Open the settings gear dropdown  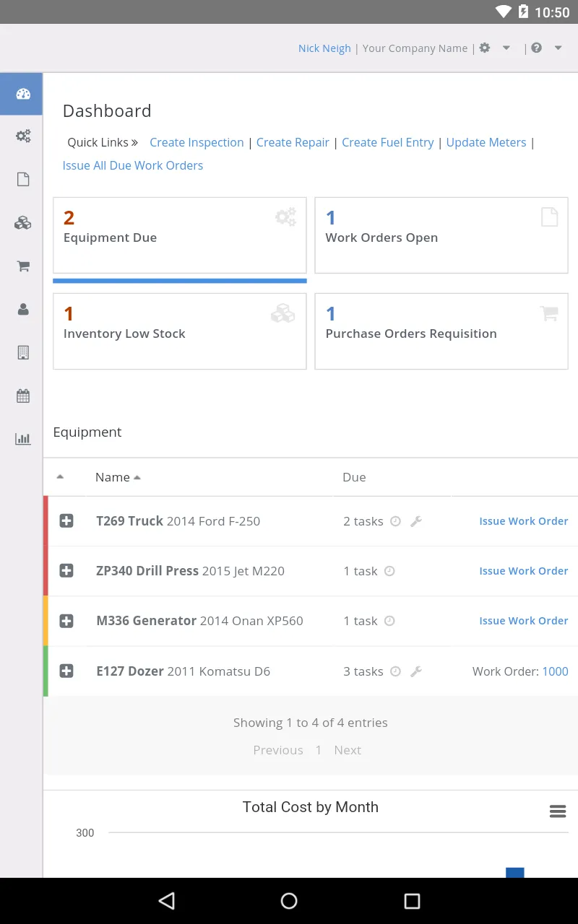pos(494,48)
